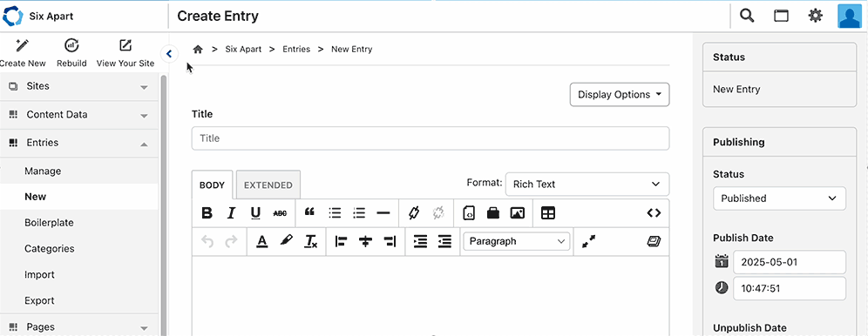Insert HTML file snippet icon

[468, 212]
